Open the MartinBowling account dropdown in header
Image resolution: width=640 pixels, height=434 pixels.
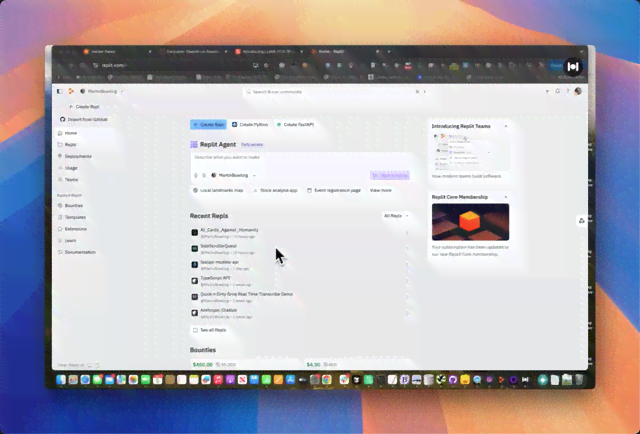pos(102,91)
